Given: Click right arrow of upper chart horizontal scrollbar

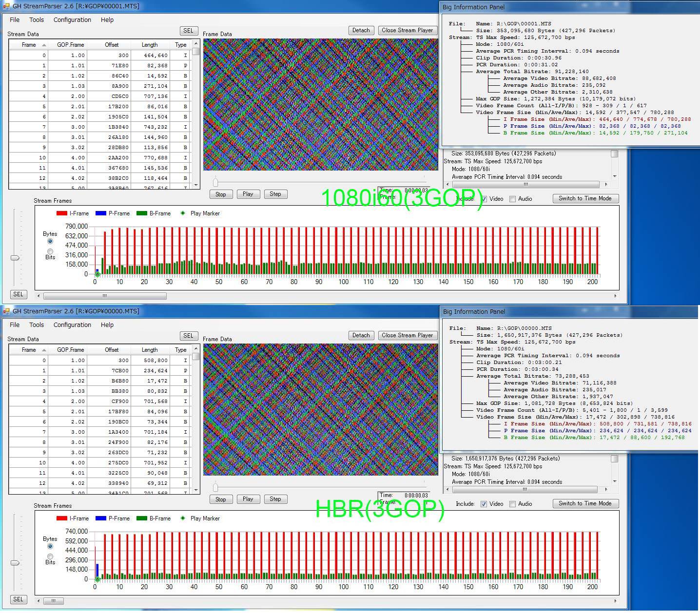Looking at the screenshot, I should (x=615, y=296).
